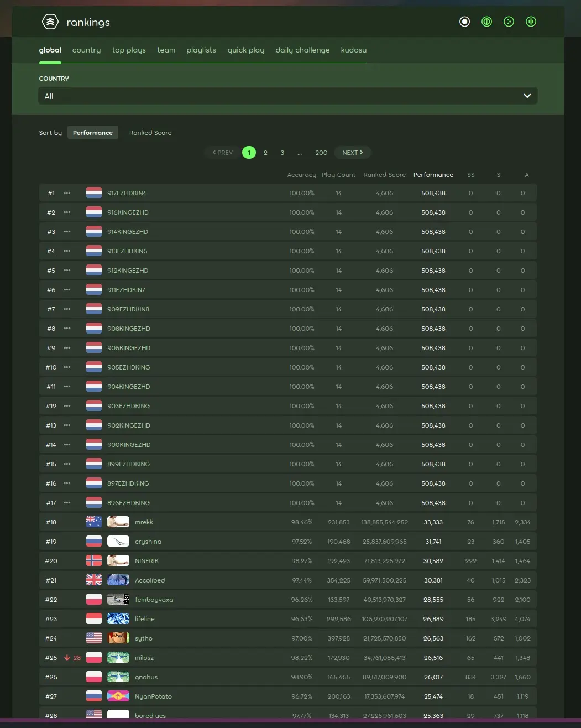Sort the rankings by Performance

(93, 133)
